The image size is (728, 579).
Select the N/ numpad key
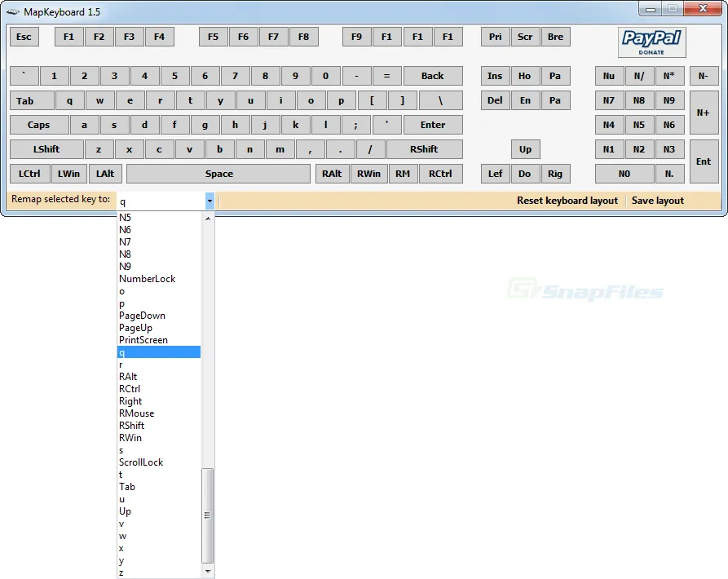pos(639,76)
